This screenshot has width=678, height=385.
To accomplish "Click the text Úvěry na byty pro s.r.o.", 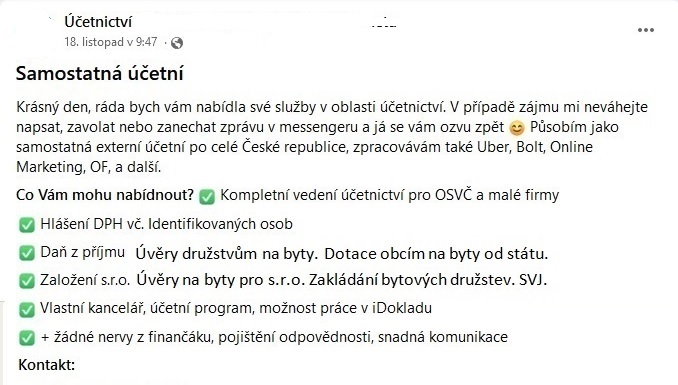I will (x=221, y=280).
